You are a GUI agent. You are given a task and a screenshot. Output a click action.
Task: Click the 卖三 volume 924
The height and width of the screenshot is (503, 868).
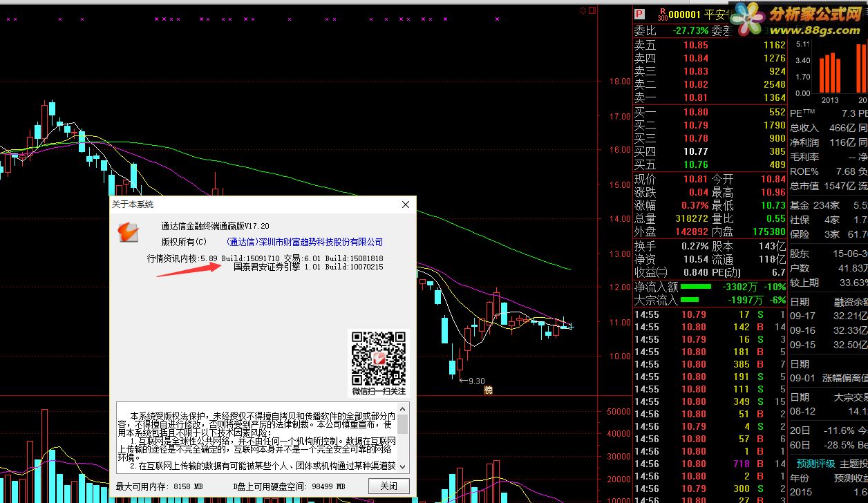[777, 71]
